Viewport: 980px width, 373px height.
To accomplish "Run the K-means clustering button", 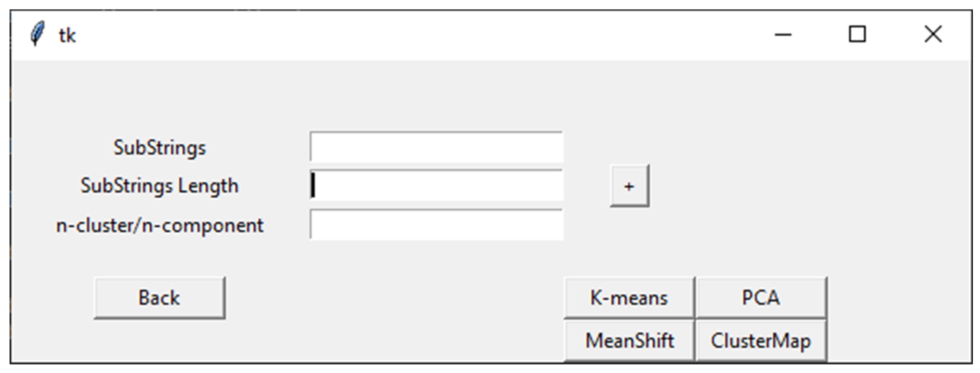I will tap(629, 298).
